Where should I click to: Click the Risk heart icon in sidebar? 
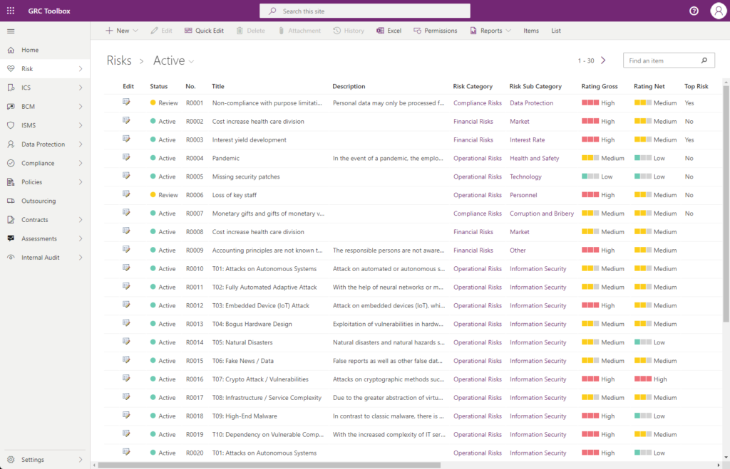point(11,68)
